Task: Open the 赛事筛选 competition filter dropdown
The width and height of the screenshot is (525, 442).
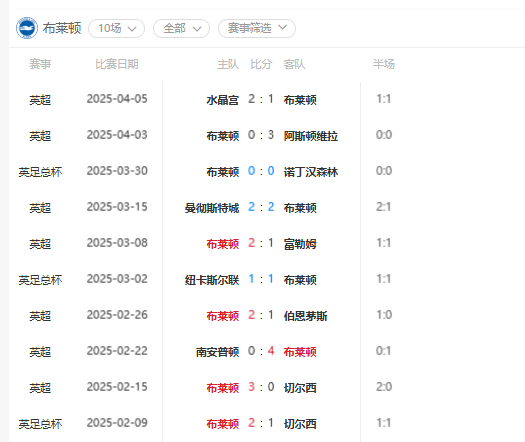Action: coord(257,28)
